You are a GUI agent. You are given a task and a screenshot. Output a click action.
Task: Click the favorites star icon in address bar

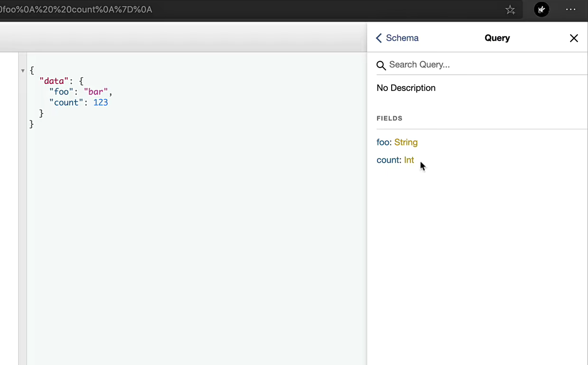(510, 10)
